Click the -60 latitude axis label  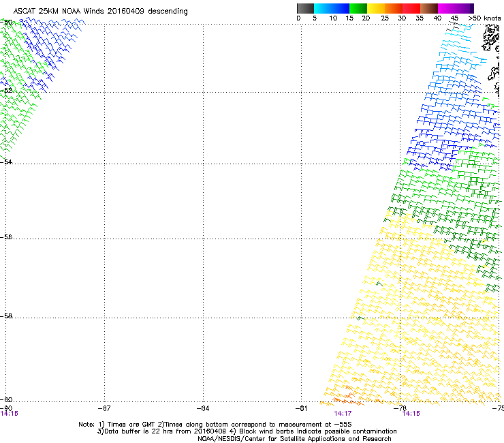[x=6, y=399]
